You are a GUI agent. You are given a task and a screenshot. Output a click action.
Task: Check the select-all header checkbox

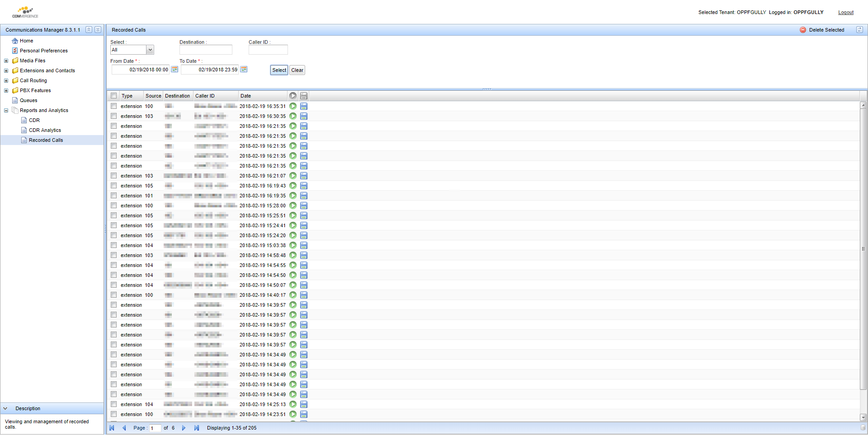click(114, 96)
